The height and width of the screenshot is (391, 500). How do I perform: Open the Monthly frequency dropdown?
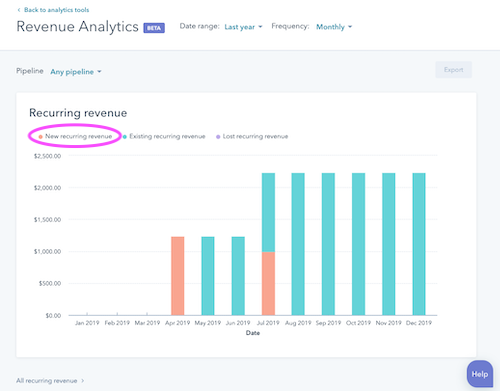[x=334, y=27]
